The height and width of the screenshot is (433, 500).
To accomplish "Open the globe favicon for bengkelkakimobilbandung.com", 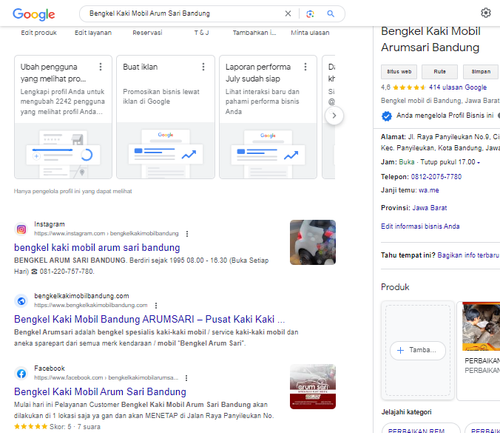I will (21, 301).
